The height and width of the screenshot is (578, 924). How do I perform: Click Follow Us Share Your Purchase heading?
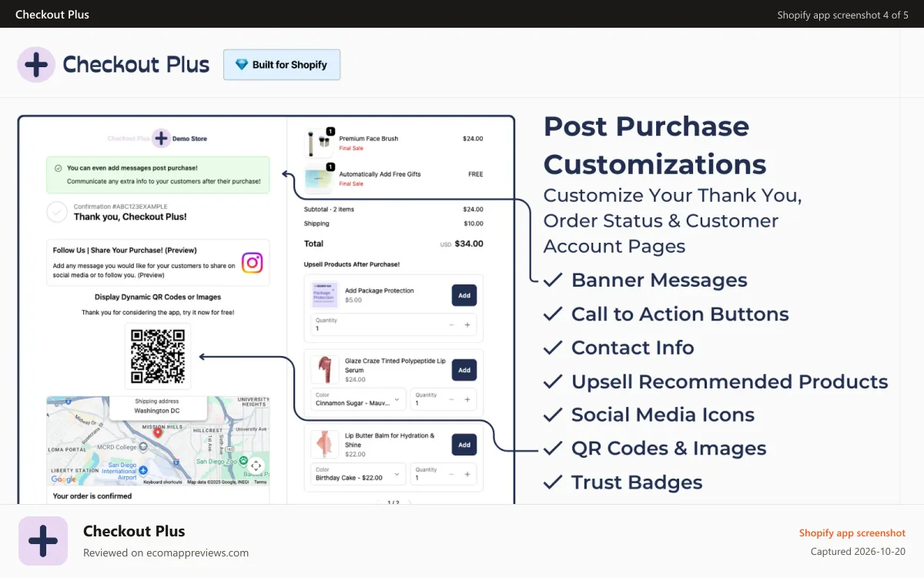125,250
